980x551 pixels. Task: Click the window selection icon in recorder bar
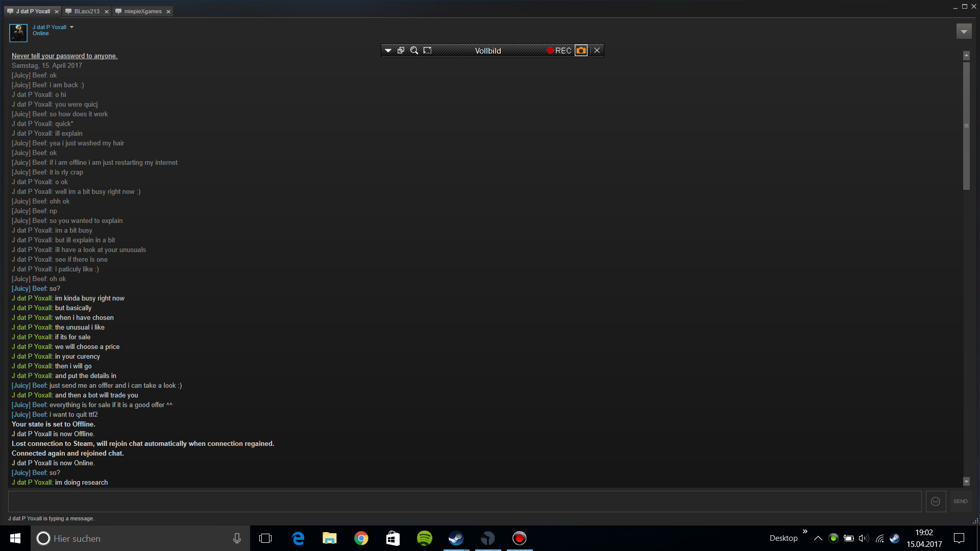coord(401,51)
